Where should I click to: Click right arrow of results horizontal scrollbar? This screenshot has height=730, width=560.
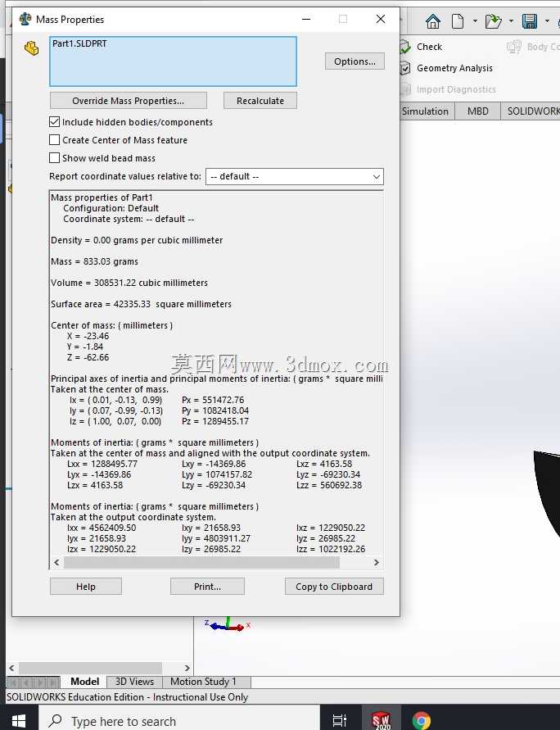point(377,562)
